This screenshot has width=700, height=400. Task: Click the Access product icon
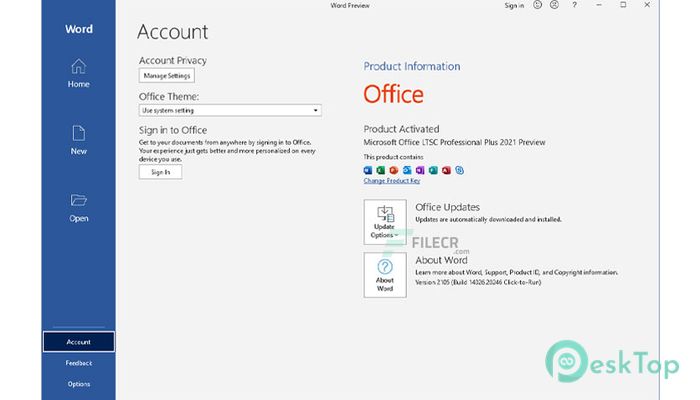pyautogui.click(x=446, y=170)
